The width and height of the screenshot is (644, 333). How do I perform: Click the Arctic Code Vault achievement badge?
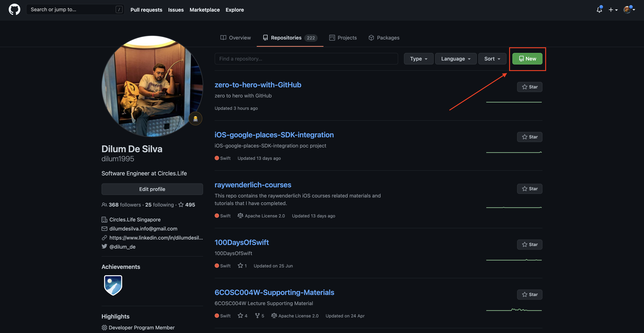[x=113, y=285]
